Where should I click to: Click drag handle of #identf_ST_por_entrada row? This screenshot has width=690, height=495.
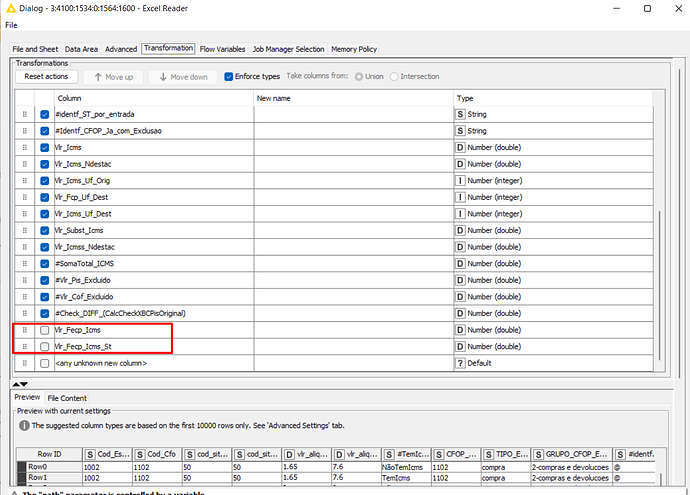click(25, 114)
